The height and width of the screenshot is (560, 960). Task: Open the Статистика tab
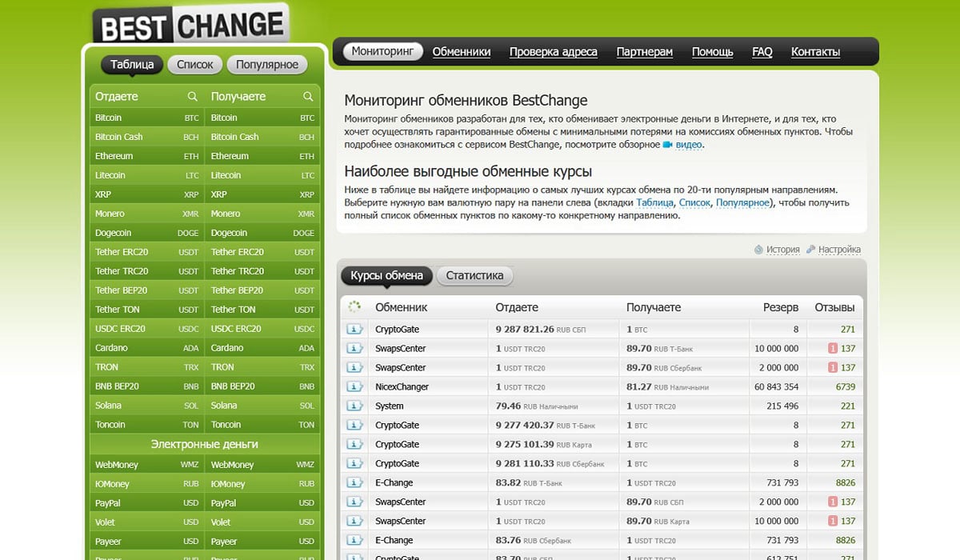(x=474, y=276)
